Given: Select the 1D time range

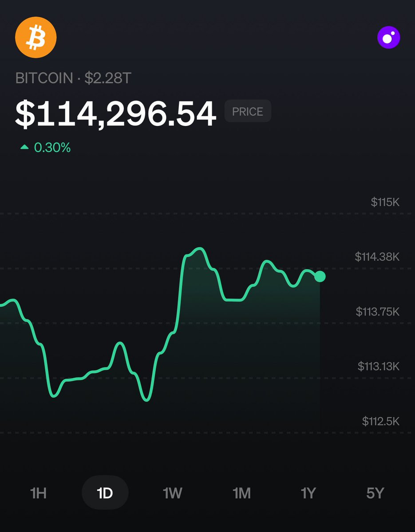Looking at the screenshot, I should tap(105, 493).
